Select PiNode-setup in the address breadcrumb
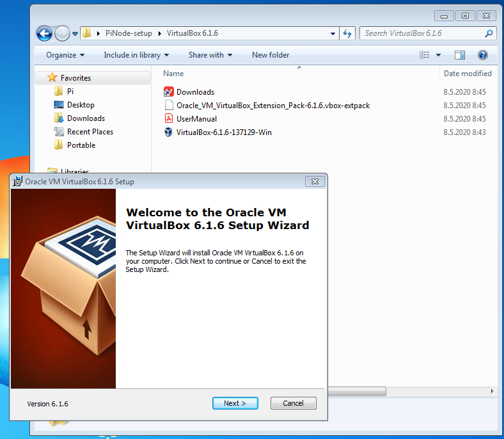This screenshot has width=504, height=439. pyautogui.click(x=129, y=33)
